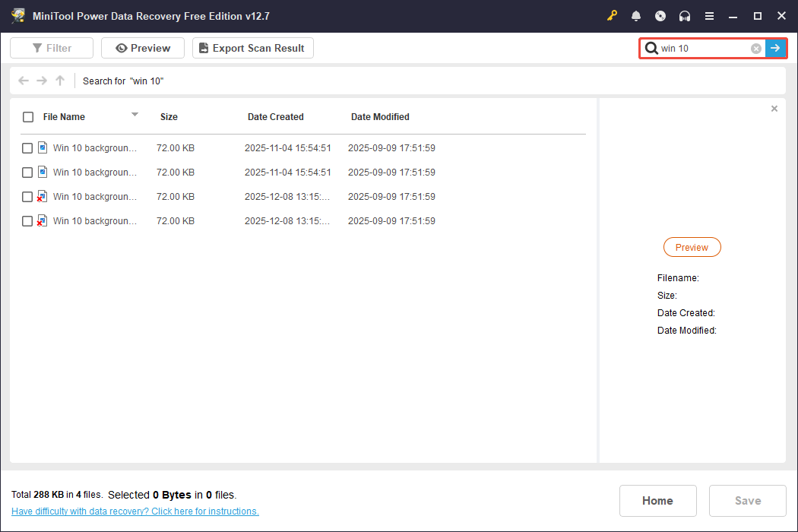
Task: Open the data recovery instructions link
Action: tap(135, 511)
